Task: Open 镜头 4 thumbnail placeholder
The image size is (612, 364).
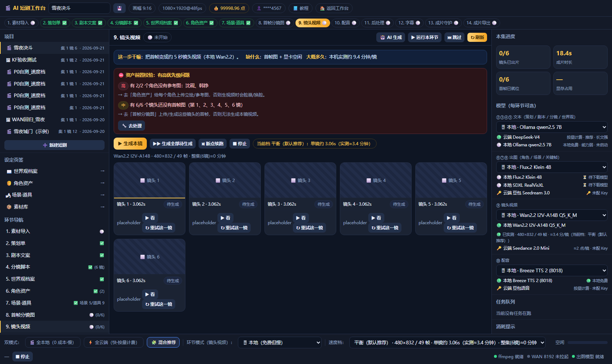Action: pyautogui.click(x=376, y=180)
